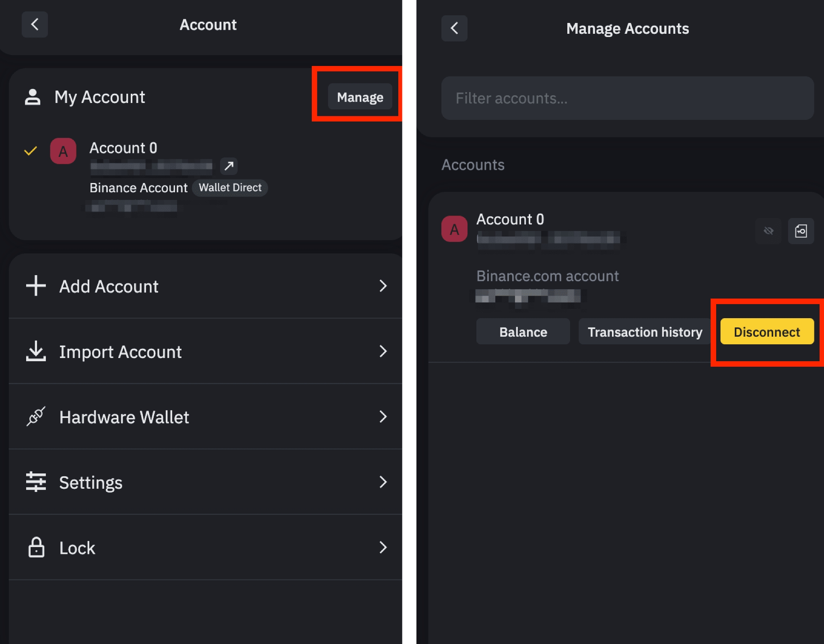Expand Add Account chevron
Image resolution: width=824 pixels, height=644 pixels.
383,286
